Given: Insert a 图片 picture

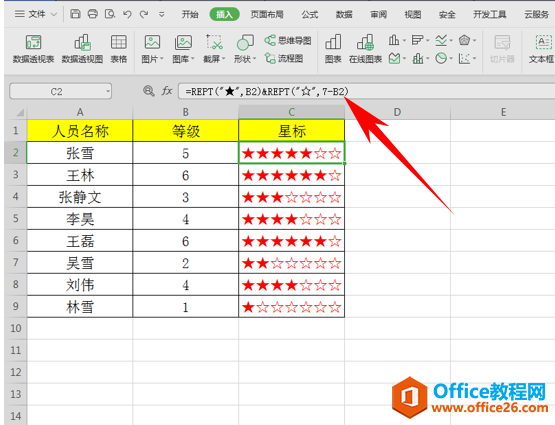Looking at the screenshot, I should pos(152,49).
